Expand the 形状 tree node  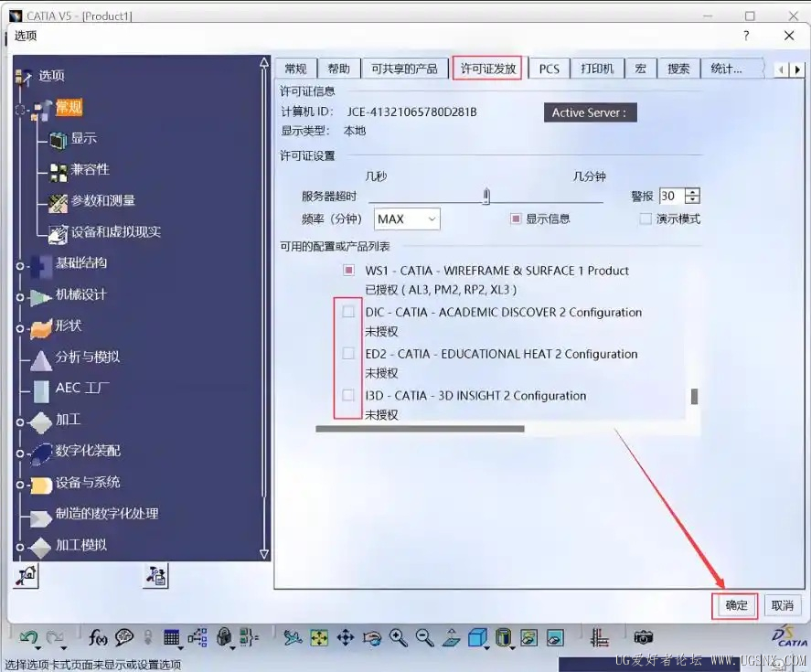pyautogui.click(x=19, y=328)
